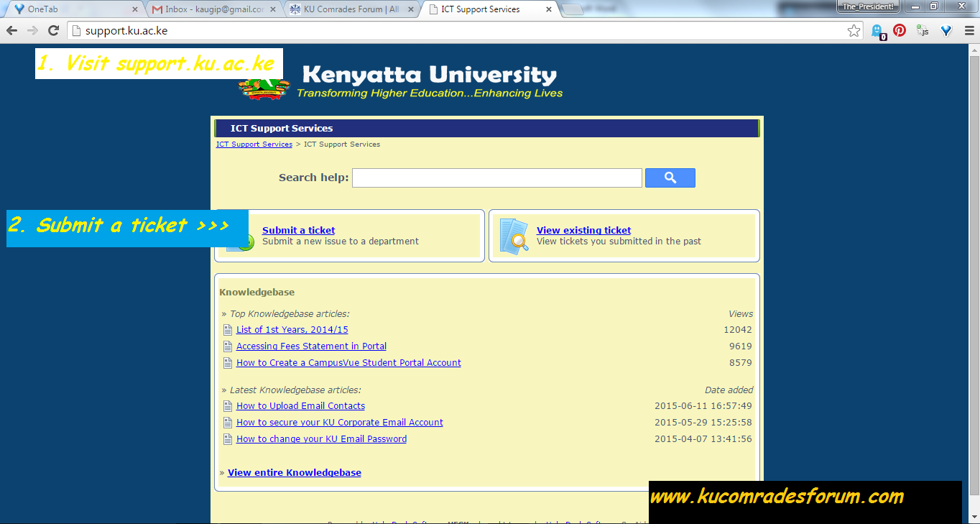This screenshot has width=980, height=524.
Task: Go forward with the browser arrow
Action: [x=32, y=31]
